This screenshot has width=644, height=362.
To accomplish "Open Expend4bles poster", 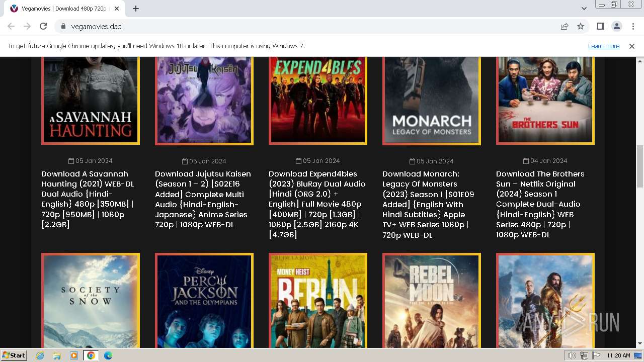I will coord(318,101).
